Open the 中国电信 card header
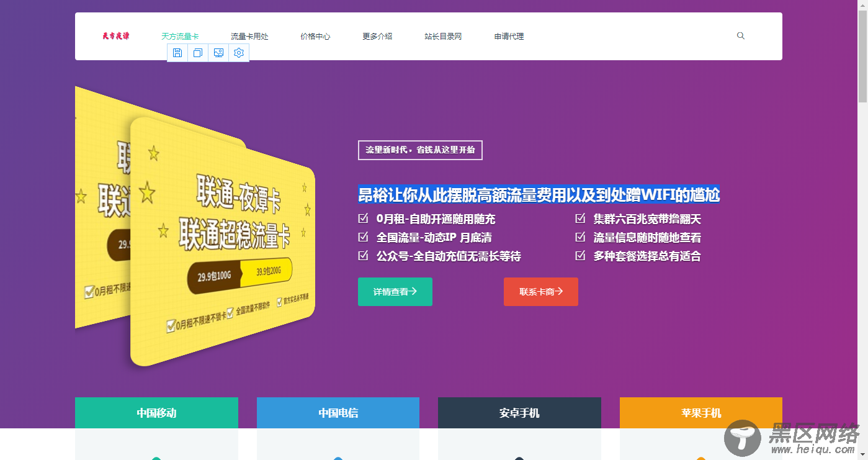The image size is (868, 460). tap(338, 413)
